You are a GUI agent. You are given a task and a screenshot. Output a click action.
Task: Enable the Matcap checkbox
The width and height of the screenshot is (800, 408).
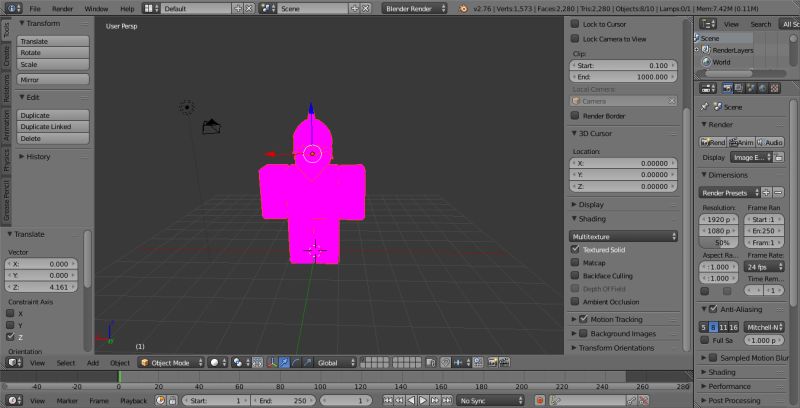point(575,263)
